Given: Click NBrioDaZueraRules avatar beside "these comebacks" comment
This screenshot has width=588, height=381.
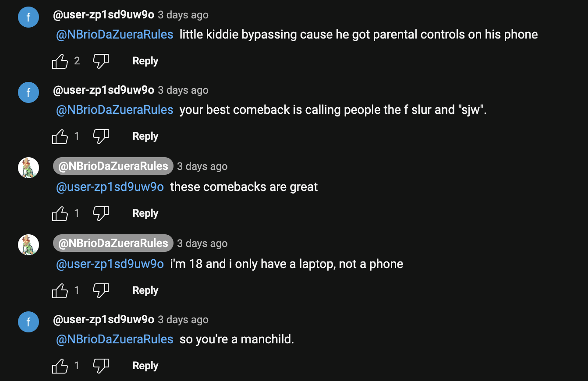Looking at the screenshot, I should coord(28,168).
